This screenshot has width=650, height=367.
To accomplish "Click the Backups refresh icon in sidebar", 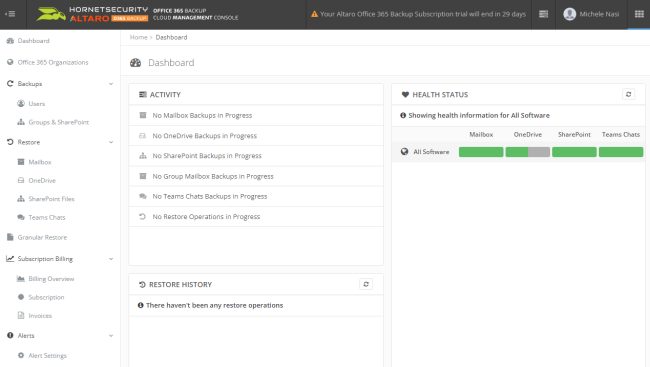I will point(10,84).
